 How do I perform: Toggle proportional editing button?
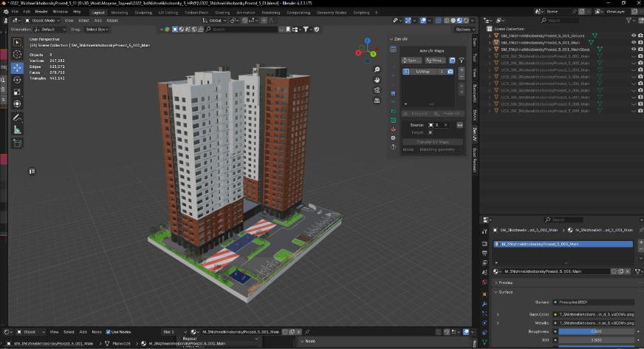pos(264,20)
